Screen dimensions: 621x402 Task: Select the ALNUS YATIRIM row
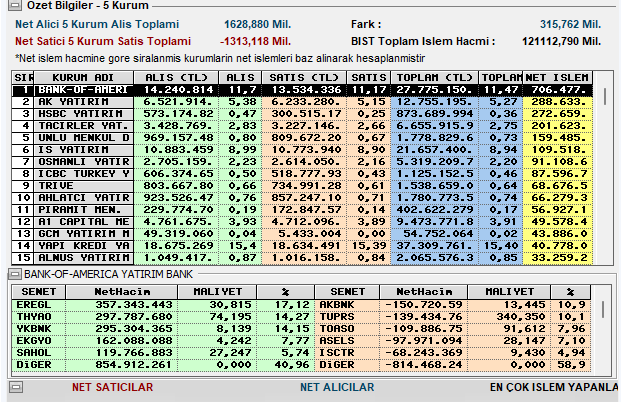tap(302, 257)
